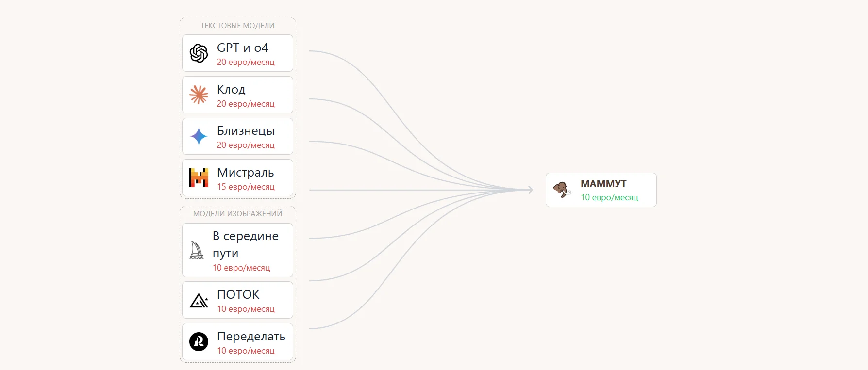This screenshot has height=370, width=868.
Task: Click the OpenAI logo icon
Action: click(199, 53)
